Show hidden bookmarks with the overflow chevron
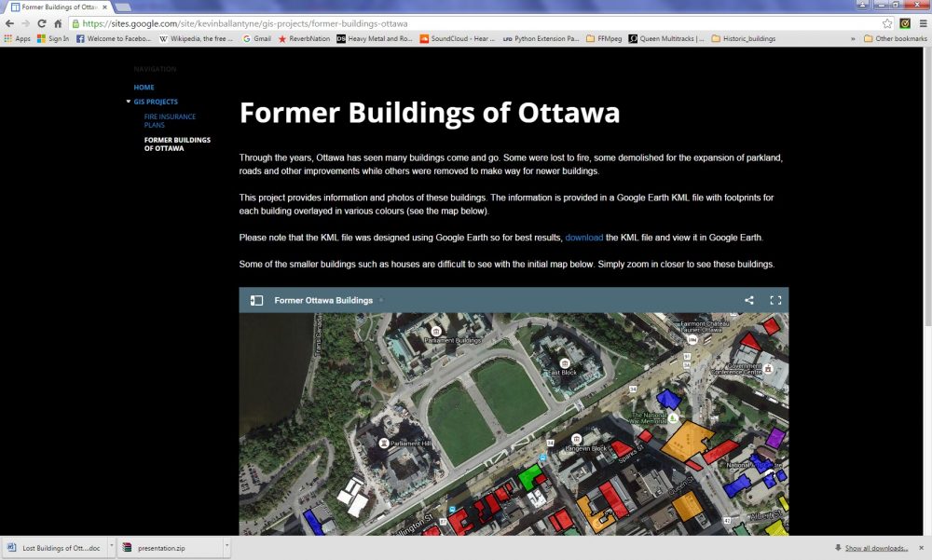The width and height of the screenshot is (932, 560). 853,38
